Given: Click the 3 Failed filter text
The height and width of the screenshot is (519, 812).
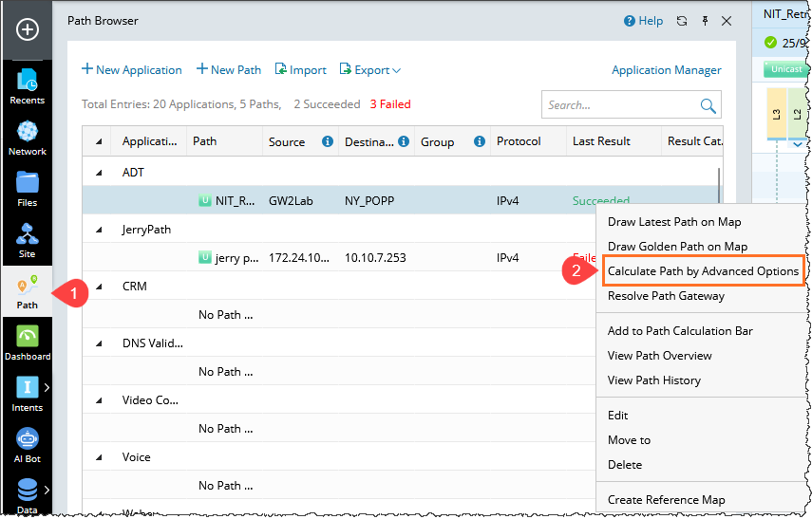Looking at the screenshot, I should click(x=390, y=104).
